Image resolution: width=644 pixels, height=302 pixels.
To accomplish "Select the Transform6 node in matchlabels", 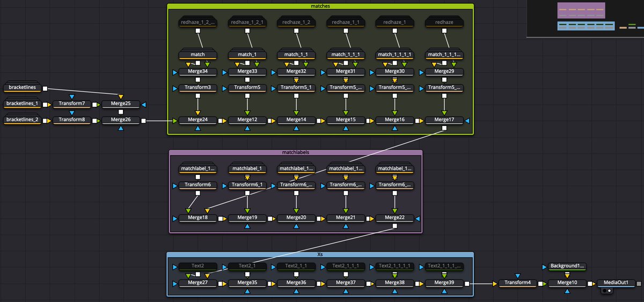I will click(197, 185).
